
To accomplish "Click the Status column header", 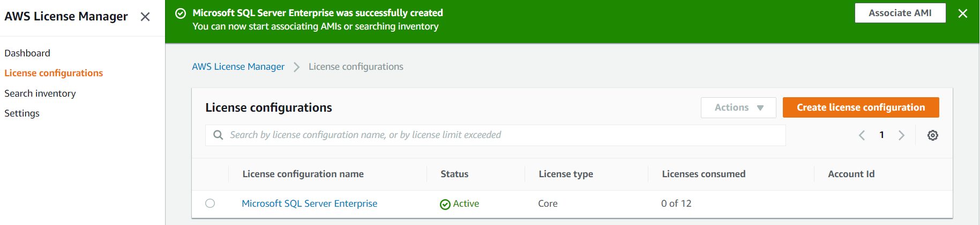I will click(454, 174).
